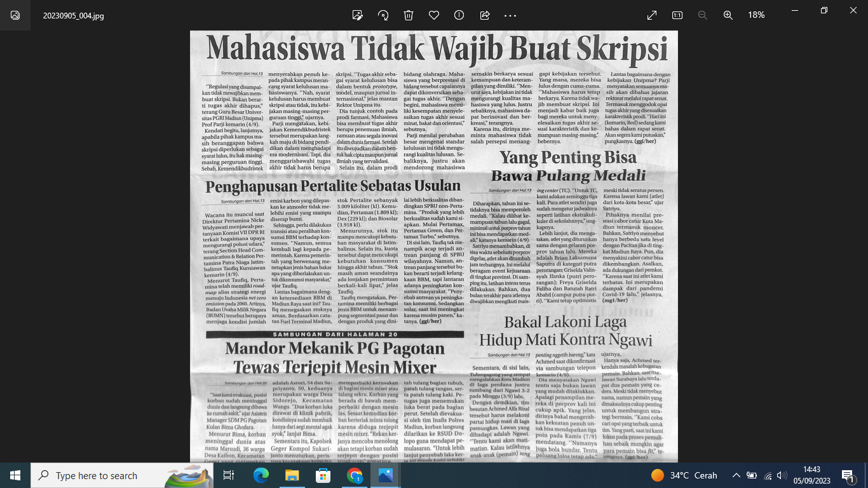This screenshot has height=488, width=868.
Task: Show file info with the info icon
Action: (x=459, y=15)
